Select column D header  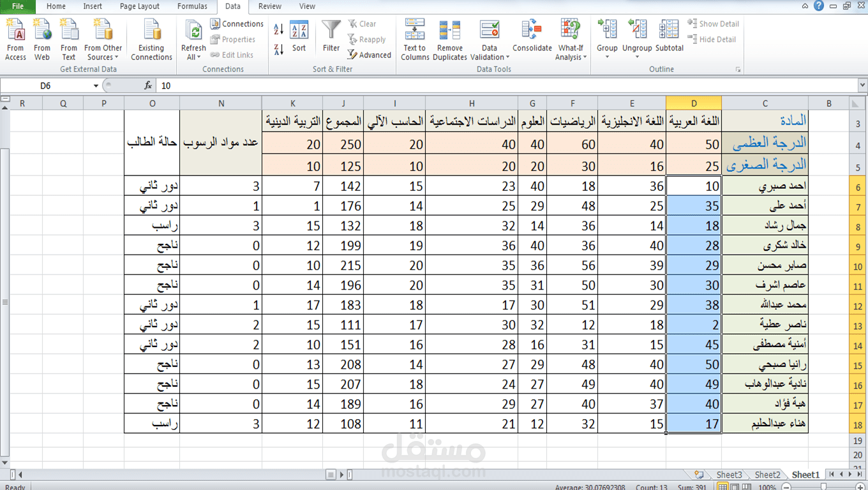point(694,103)
